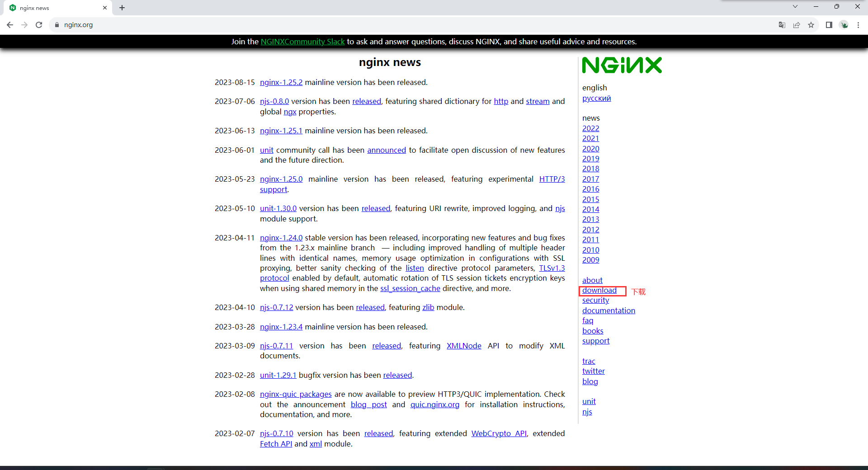
Task: Open the quic.nginx.org link
Action: [x=435, y=404]
